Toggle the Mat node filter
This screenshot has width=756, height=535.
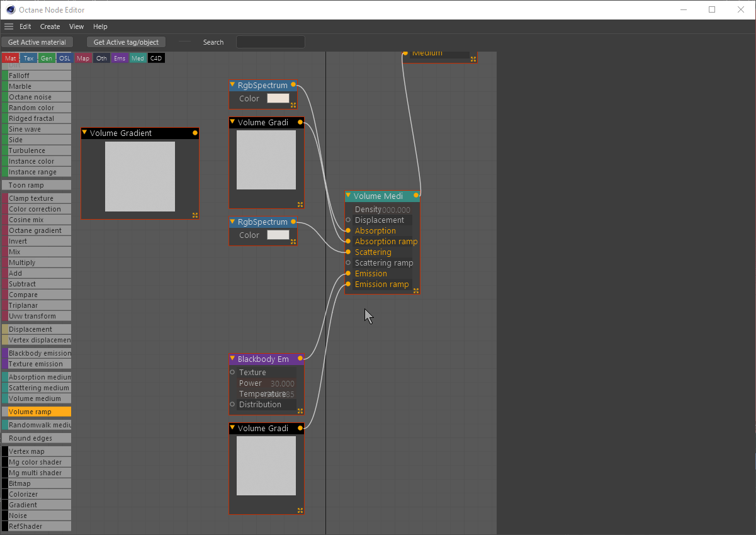[11, 58]
